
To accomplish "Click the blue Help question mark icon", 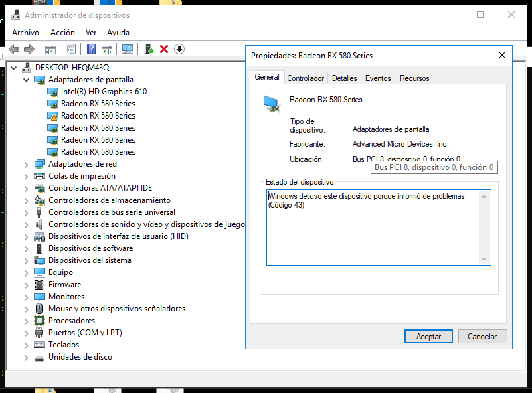I will (91, 49).
